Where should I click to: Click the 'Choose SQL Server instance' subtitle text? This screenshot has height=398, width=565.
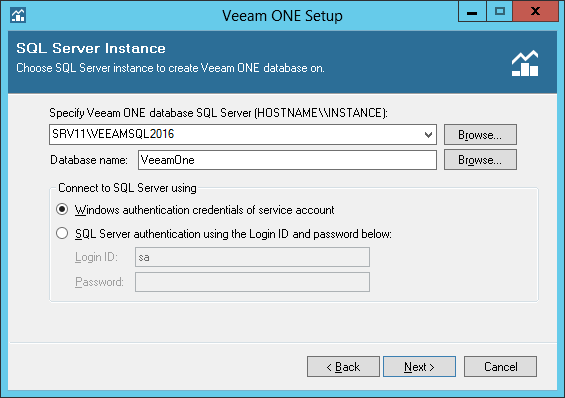(x=170, y=68)
